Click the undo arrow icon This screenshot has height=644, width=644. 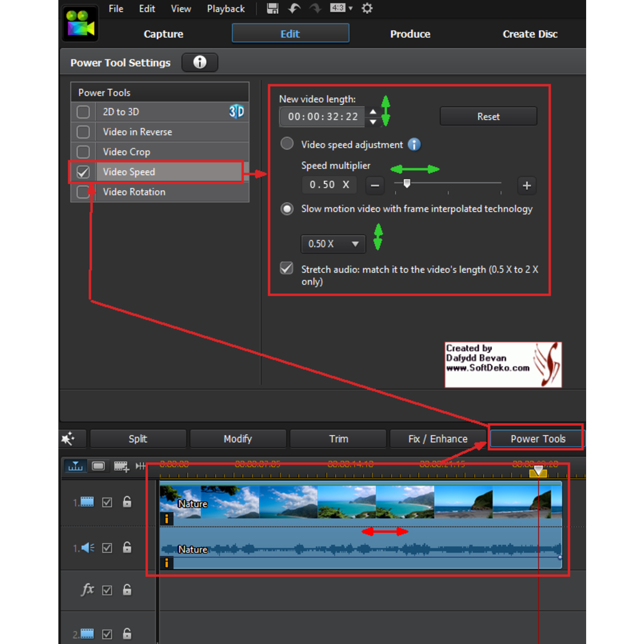point(294,8)
